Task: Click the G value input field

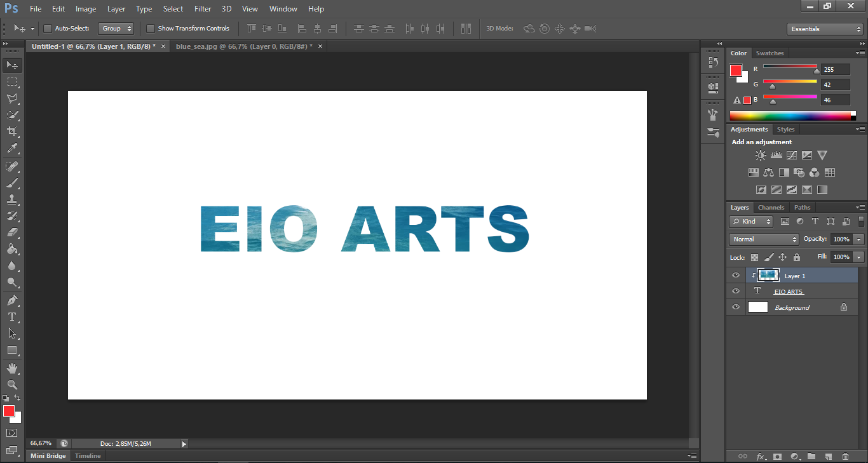Action: [x=835, y=84]
